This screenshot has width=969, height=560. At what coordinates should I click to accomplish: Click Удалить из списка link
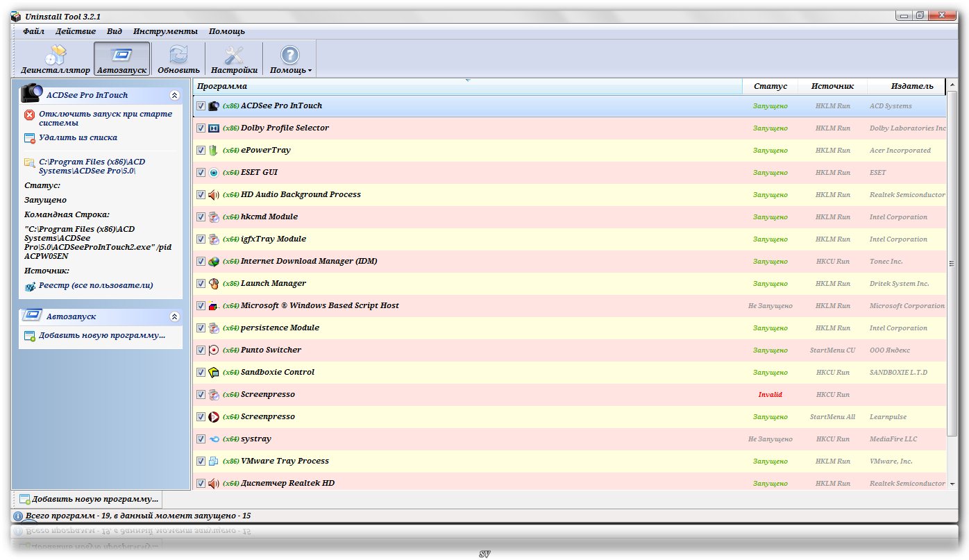click(x=78, y=137)
